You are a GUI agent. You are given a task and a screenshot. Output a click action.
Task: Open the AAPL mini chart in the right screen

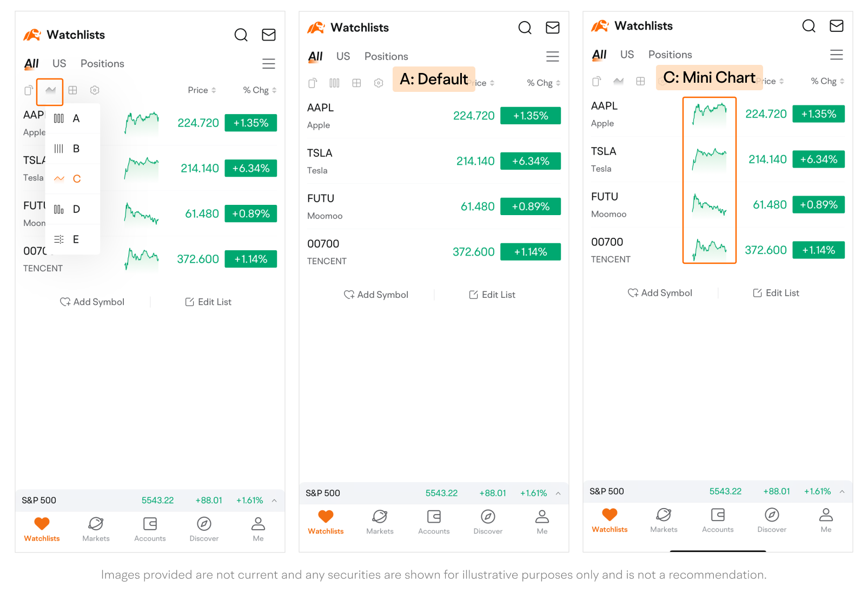pyautogui.click(x=709, y=115)
